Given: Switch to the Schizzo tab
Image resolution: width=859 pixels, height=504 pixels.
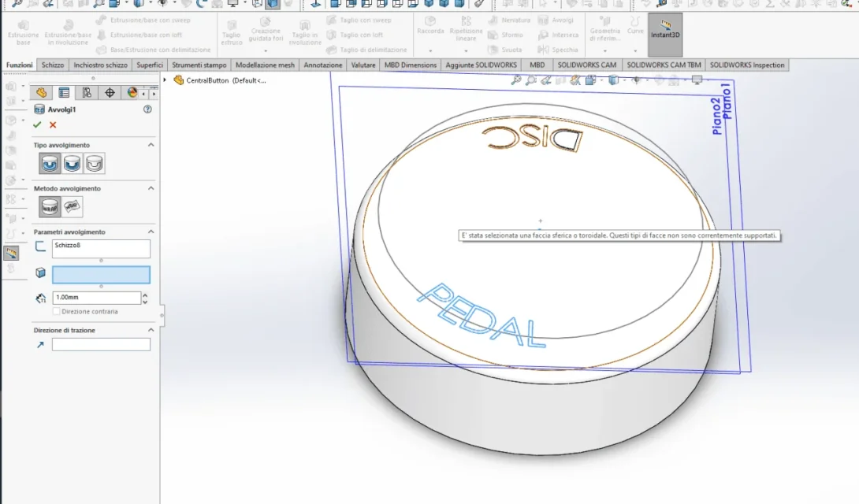Looking at the screenshot, I should click(53, 65).
